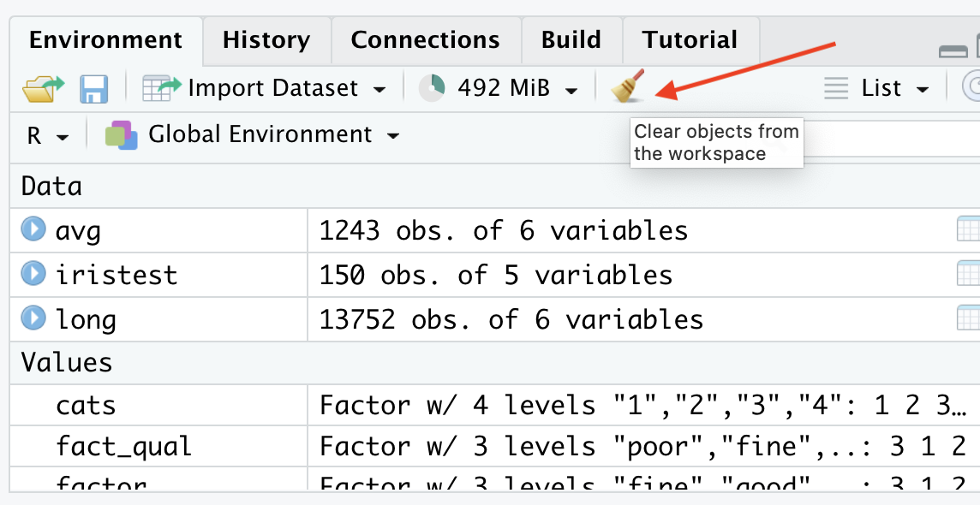This screenshot has height=505, width=980.
Task: View the avg data frame using grid icon
Action: [968, 230]
